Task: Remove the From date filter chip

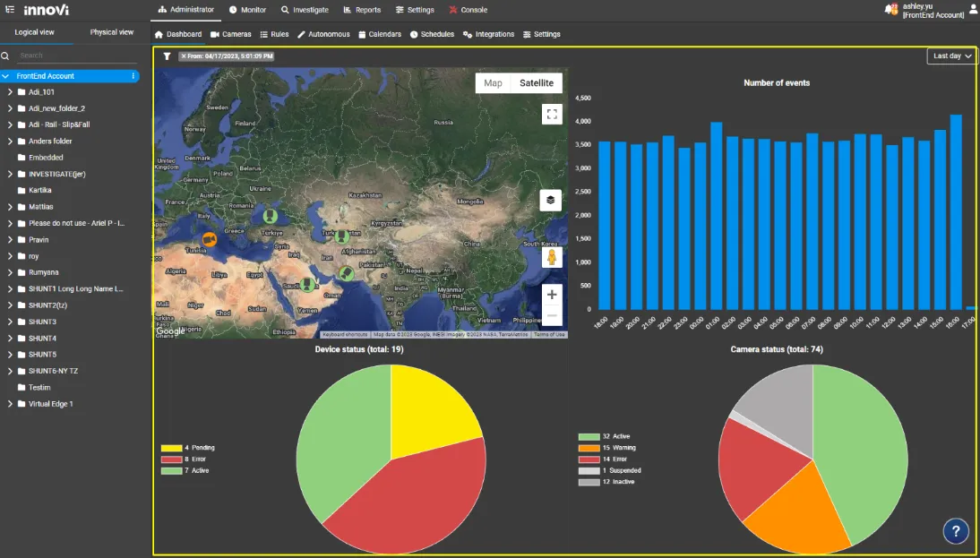Action: click(184, 56)
